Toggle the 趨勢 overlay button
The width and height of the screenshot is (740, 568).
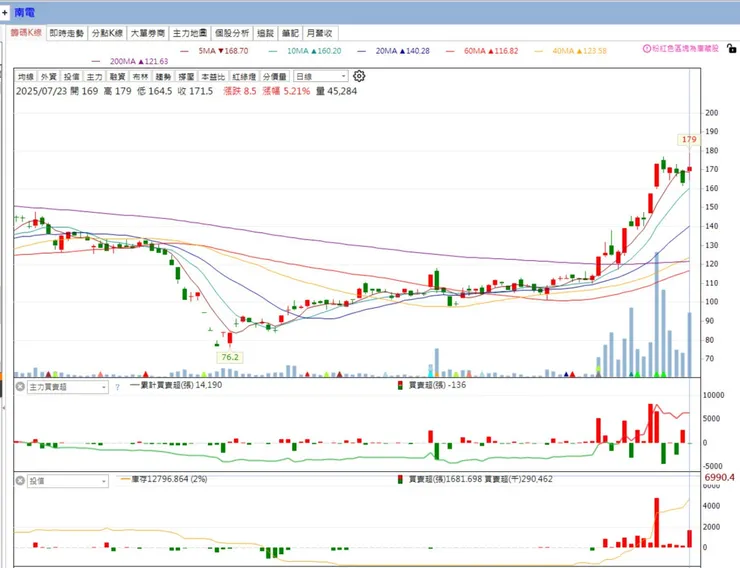tap(163, 76)
